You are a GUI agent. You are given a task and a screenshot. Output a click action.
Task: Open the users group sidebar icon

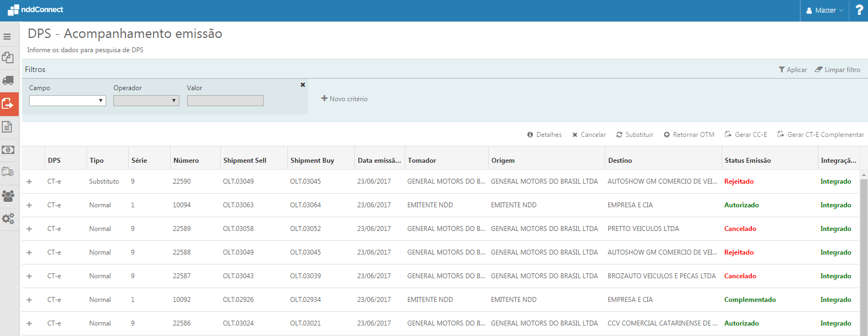8,196
